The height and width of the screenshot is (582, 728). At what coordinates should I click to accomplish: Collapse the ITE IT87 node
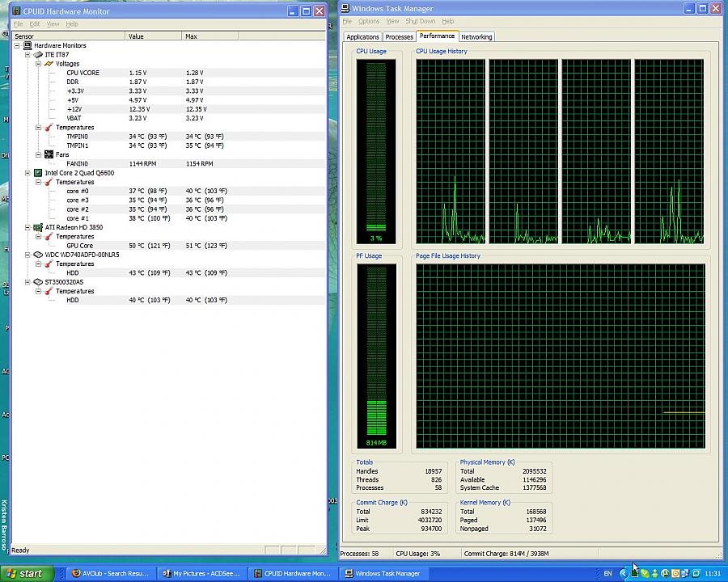(28, 55)
